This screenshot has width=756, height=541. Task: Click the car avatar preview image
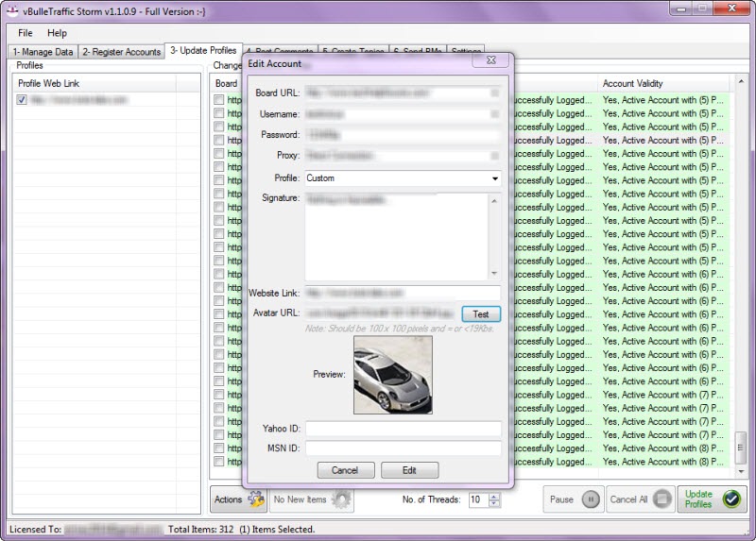[x=392, y=377]
